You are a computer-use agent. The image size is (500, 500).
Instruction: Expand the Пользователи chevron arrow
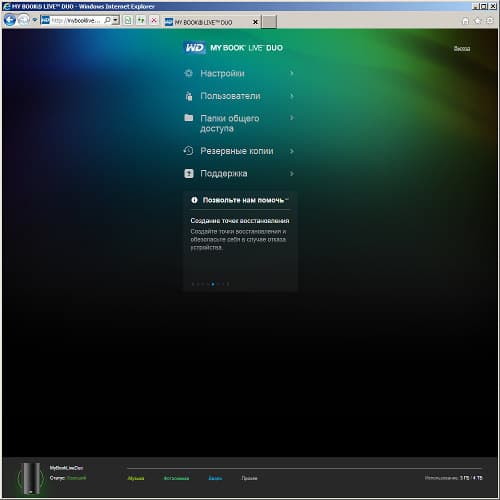[x=292, y=96]
